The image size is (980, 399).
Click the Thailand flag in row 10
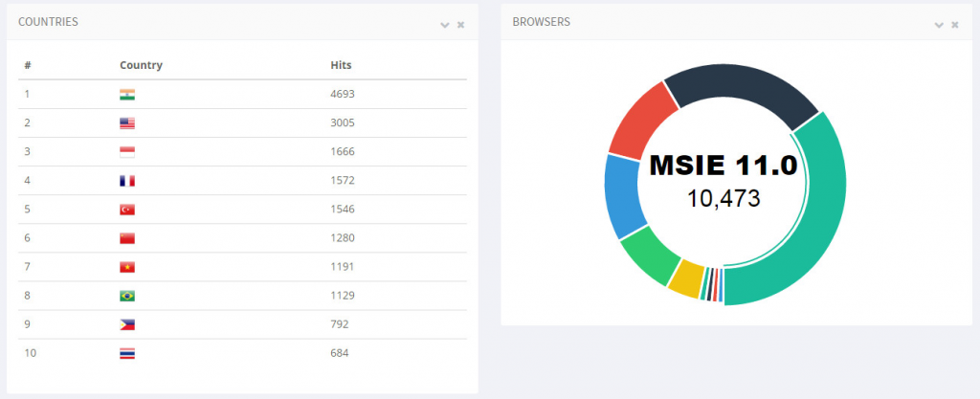[127, 353]
